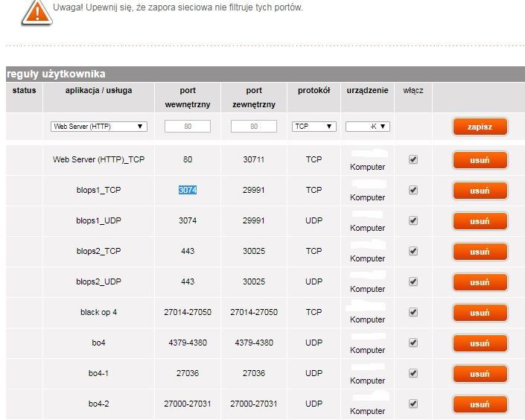The height and width of the screenshot is (420, 525).
Task: Uncheck the black op 4 rule checkbox
Action: [413, 312]
